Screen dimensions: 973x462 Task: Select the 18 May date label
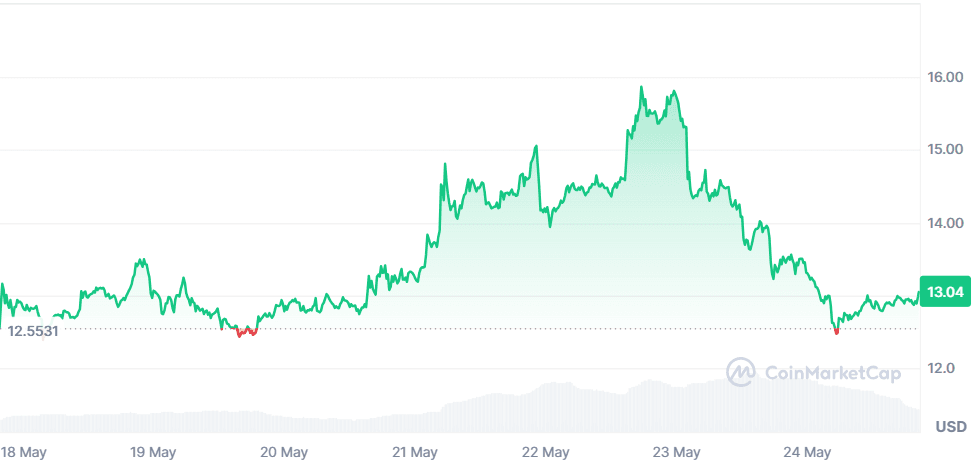coord(25,452)
